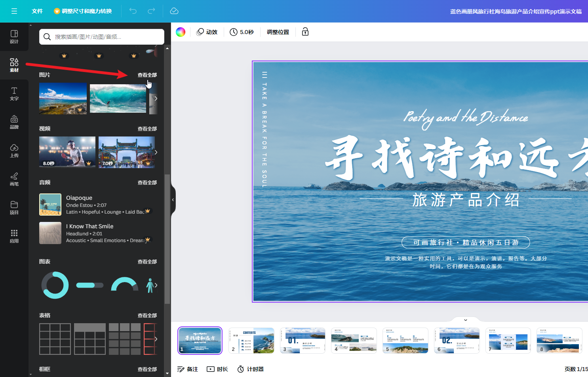Click the cloud save status icon
Viewport: 588px width, 377px height.
tap(174, 11)
